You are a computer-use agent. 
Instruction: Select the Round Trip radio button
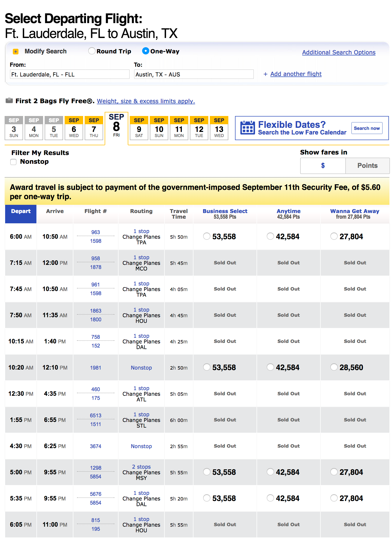click(x=92, y=51)
